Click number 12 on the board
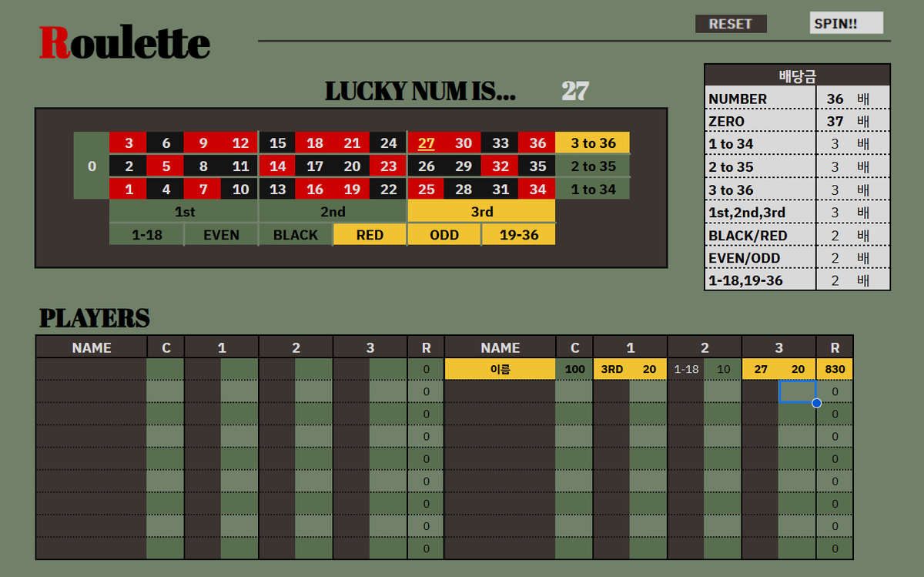Image resolution: width=924 pixels, height=577 pixels. 240,143
